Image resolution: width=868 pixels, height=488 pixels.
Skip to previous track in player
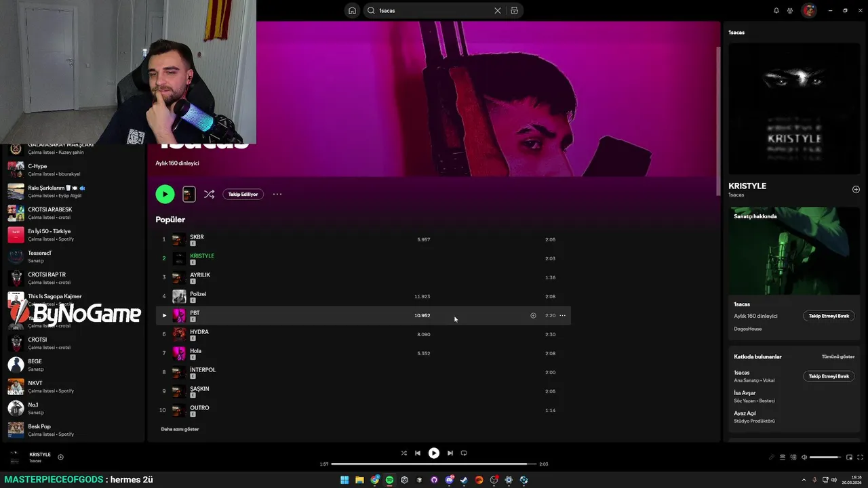point(418,453)
